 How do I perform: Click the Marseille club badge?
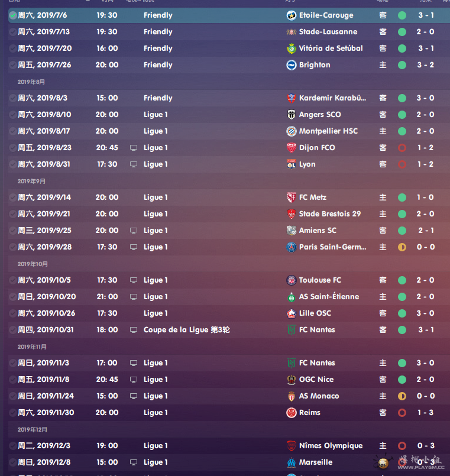291,462
